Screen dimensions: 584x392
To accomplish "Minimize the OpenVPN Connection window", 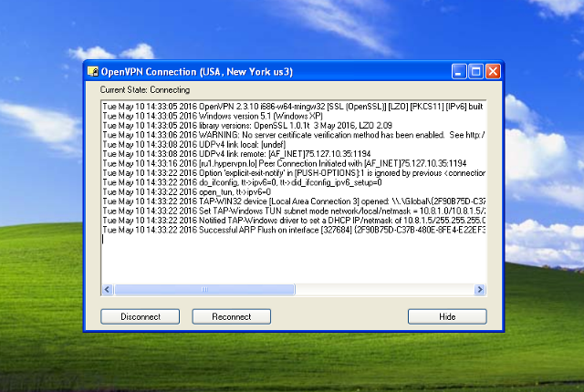I will coord(459,71).
